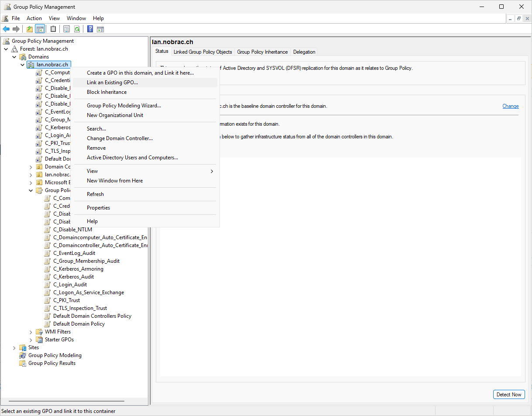This screenshot has width=532, height=416.
Task: Open the File menu
Action: coord(16,18)
